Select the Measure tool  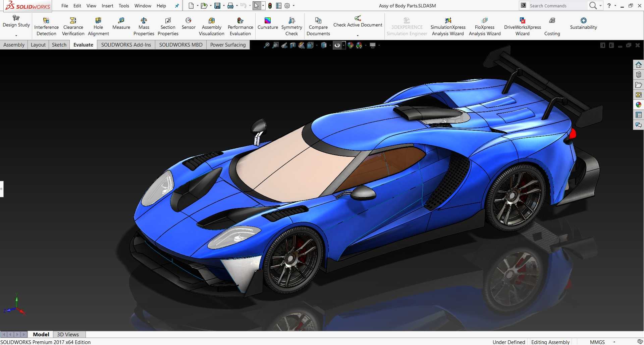(x=121, y=23)
